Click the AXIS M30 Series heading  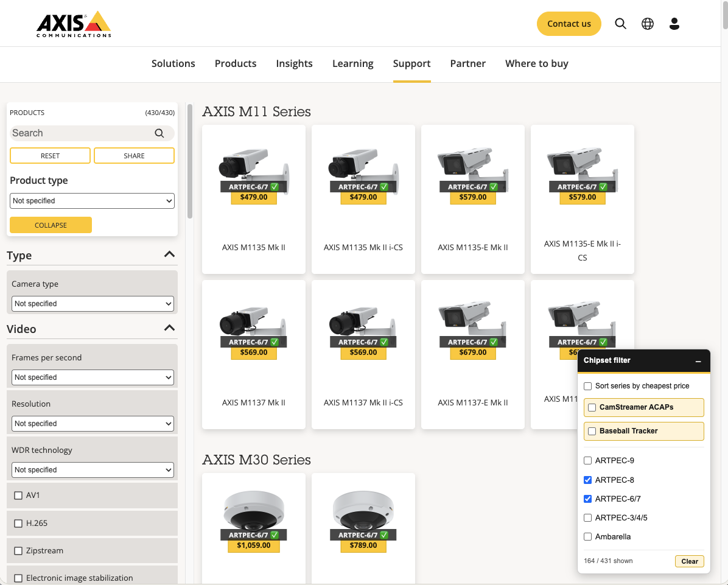pyautogui.click(x=256, y=460)
